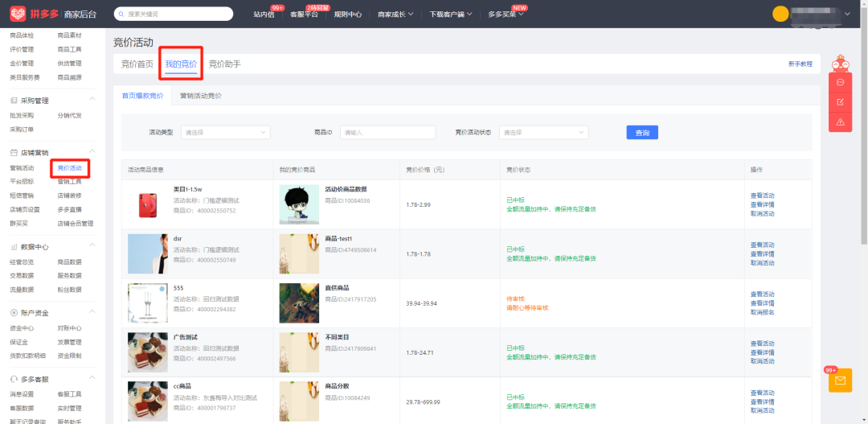Image resolution: width=868 pixels, height=424 pixels.
Task: Open 评价管理 in the sidebar
Action: pos(23,49)
